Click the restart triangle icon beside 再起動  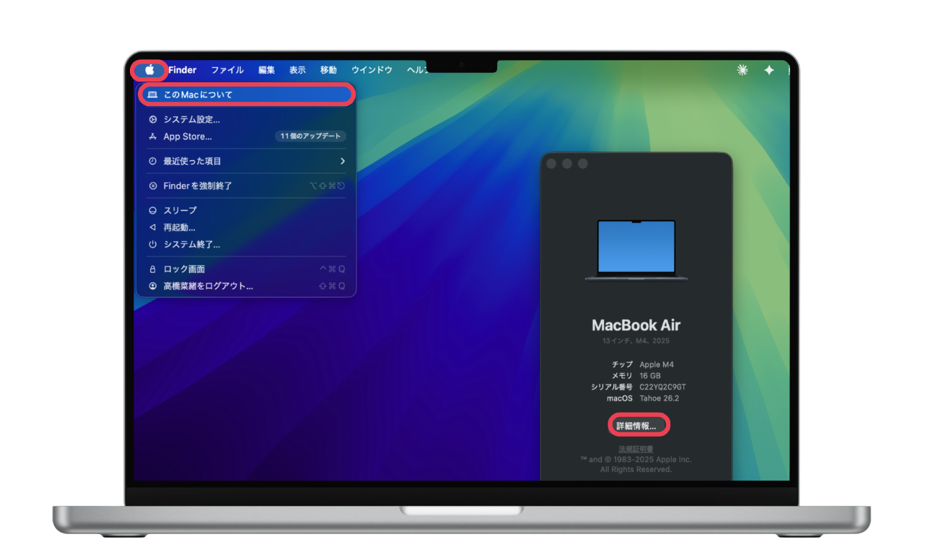click(x=152, y=227)
